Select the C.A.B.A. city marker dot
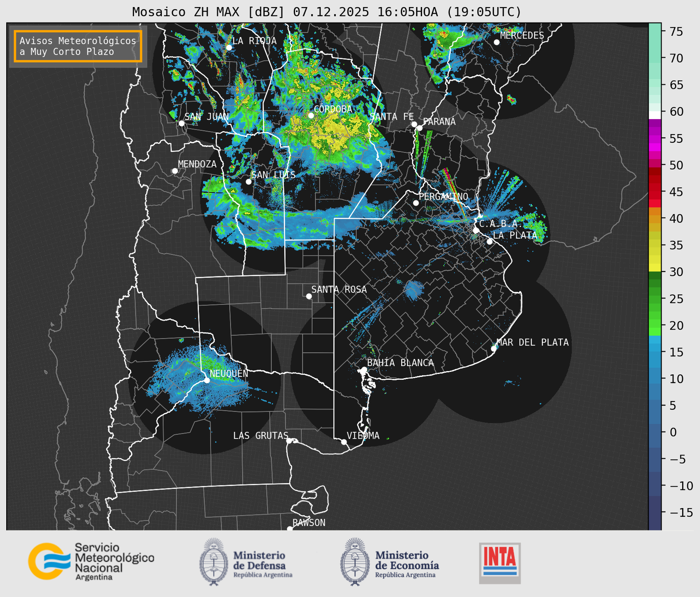Viewport: 700px width, 597px height. pos(476,230)
